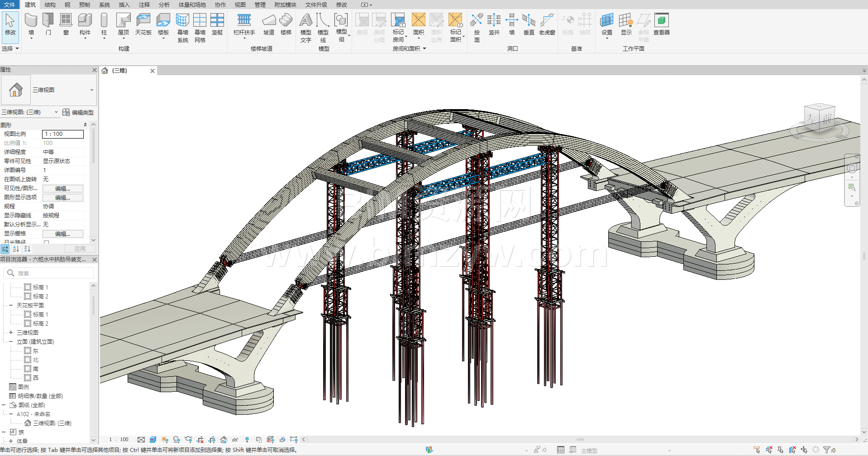
Task: Click the sun path icon in view control bar
Action: pos(165,440)
